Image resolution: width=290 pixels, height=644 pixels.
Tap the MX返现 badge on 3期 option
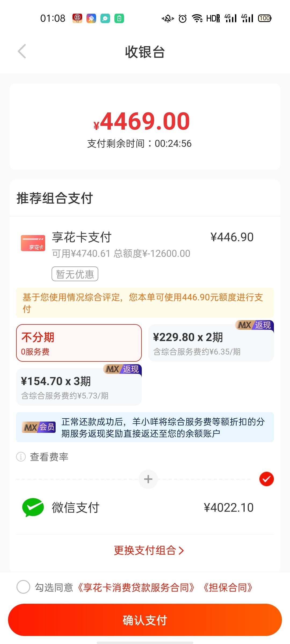coord(122,369)
